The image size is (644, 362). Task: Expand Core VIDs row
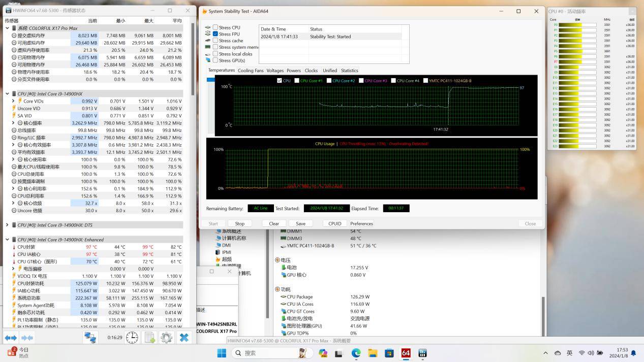click(x=13, y=101)
